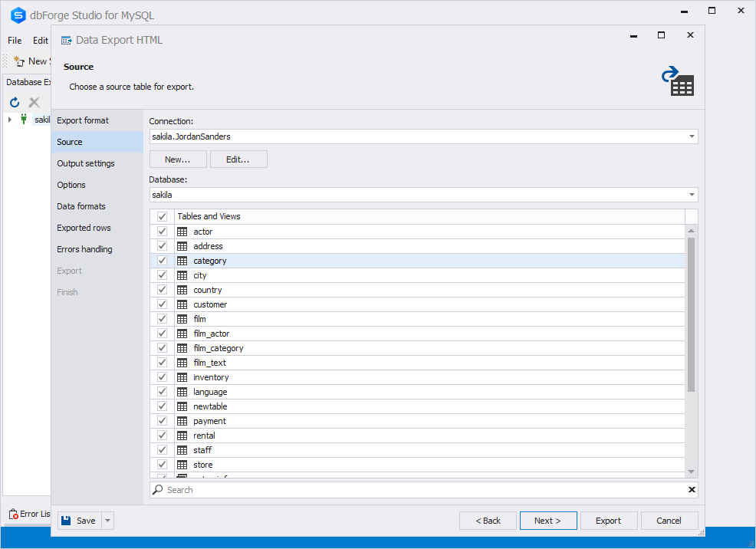756x549 pixels.
Task: Open the Edit menu
Action: tap(41, 41)
